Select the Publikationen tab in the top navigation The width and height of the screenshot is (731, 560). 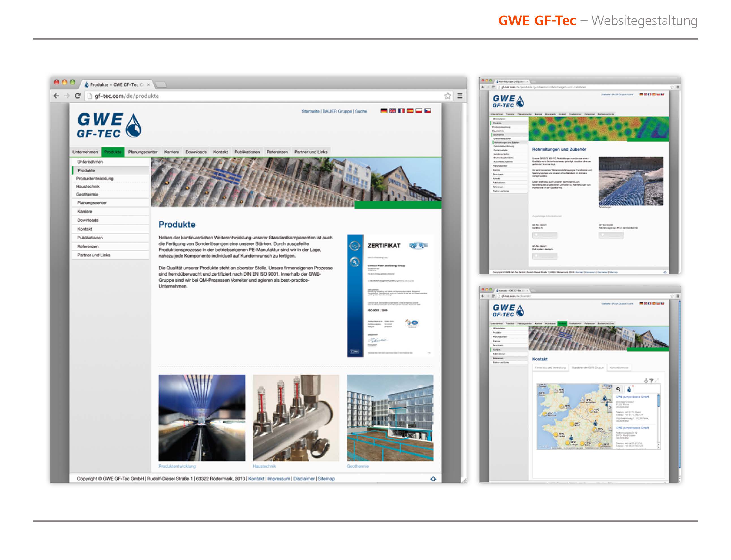(247, 152)
